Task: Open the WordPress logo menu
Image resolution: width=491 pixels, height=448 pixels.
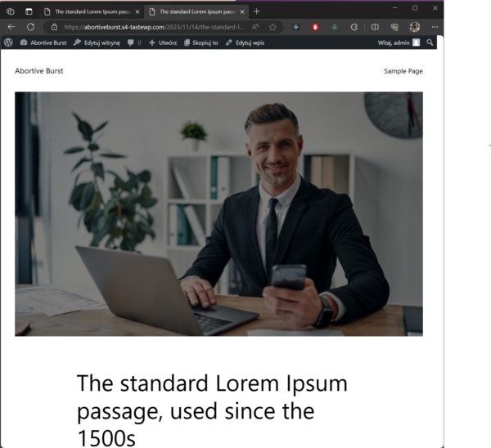Action: click(x=8, y=43)
